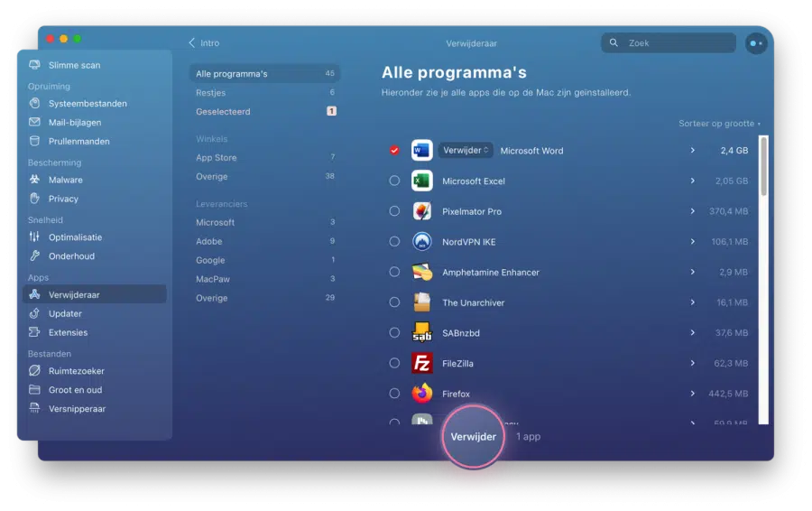Click the Onderhoud wrench icon
This screenshot has height=511, width=812.
point(34,256)
